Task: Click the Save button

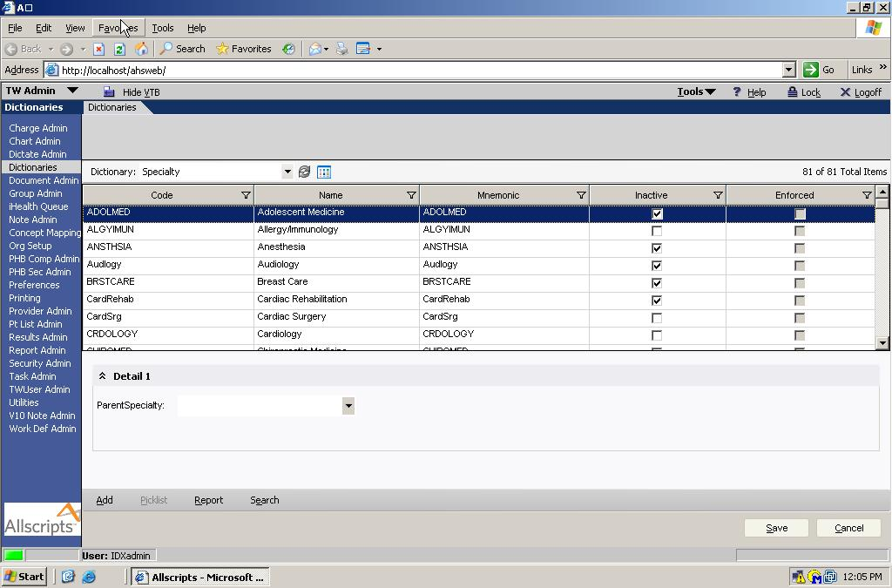Action: pos(775,527)
